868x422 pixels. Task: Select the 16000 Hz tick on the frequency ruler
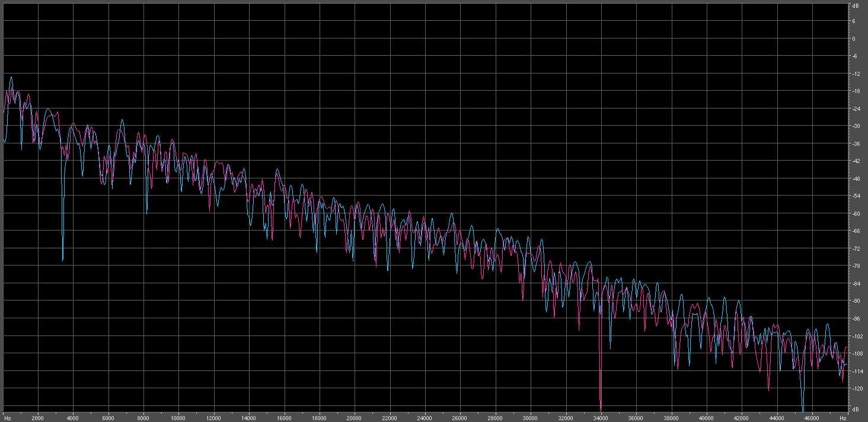(284, 418)
